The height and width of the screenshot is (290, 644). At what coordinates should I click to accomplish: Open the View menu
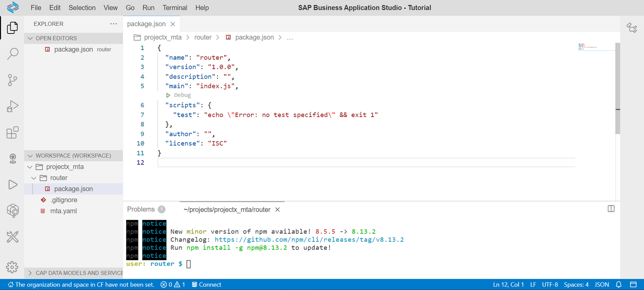(x=110, y=8)
